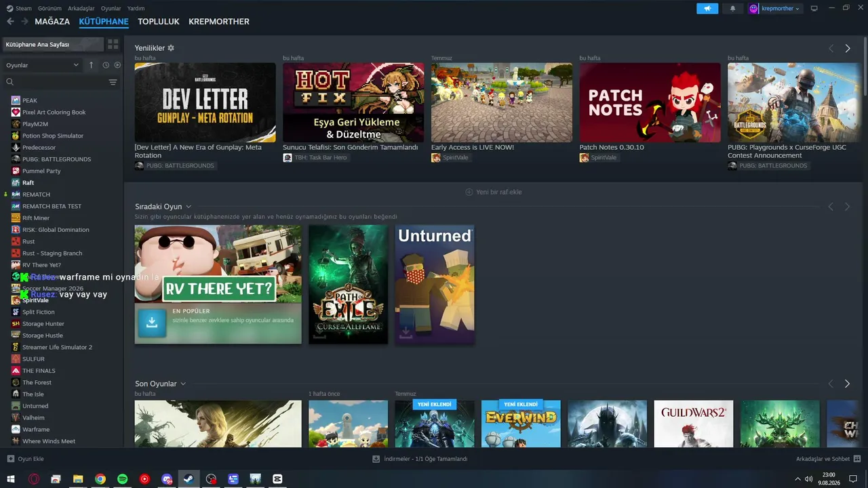Expand the Oyunlar category dropdown

point(43,65)
